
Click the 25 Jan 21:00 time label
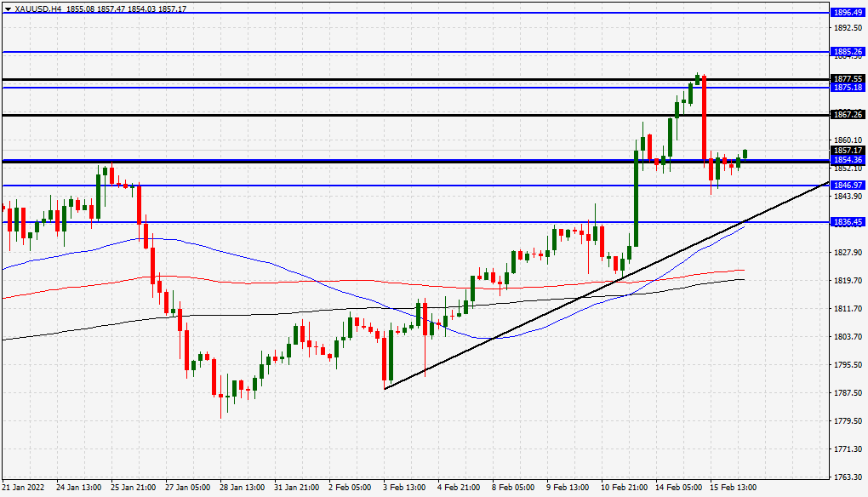134,488
